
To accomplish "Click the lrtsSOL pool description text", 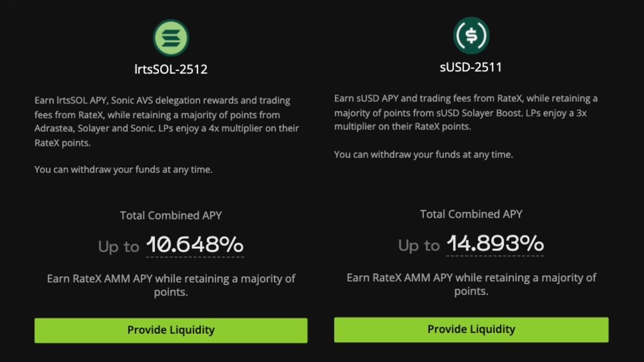I will pos(167,122).
